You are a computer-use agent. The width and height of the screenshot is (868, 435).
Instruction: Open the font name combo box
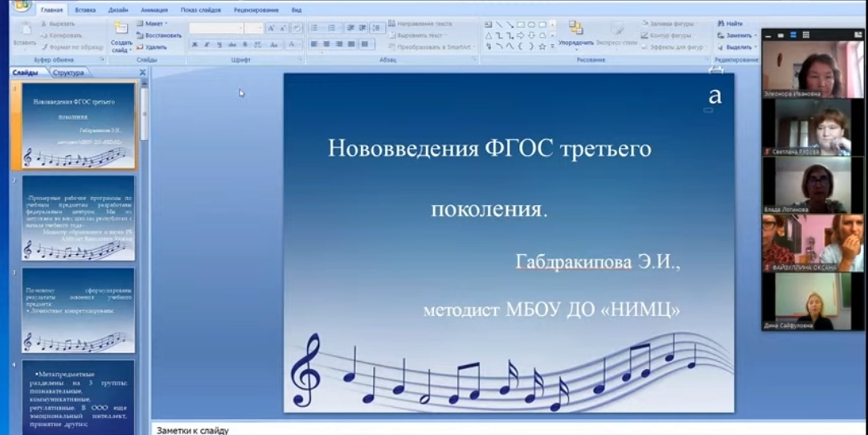click(216, 28)
